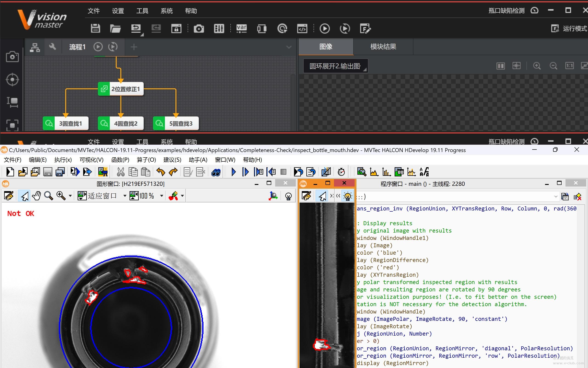This screenshot has width=588, height=368.
Task: Select the 图像 tab
Action: pyautogui.click(x=326, y=46)
